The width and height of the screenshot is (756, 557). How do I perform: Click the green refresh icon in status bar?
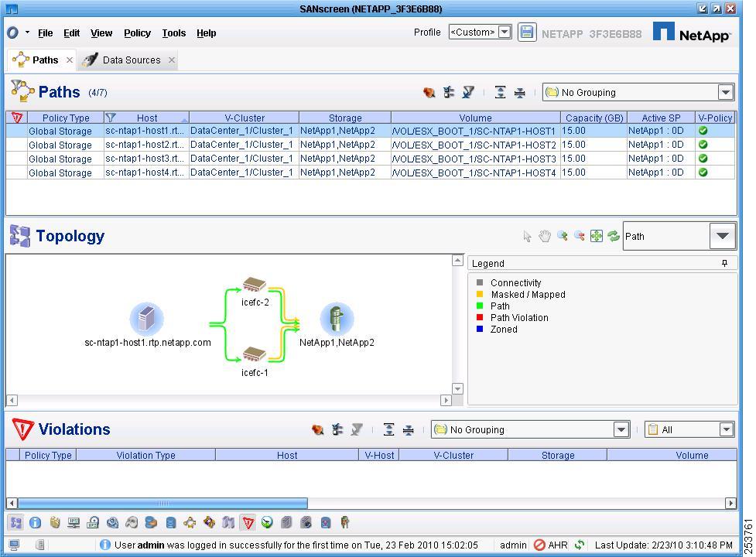point(580,545)
